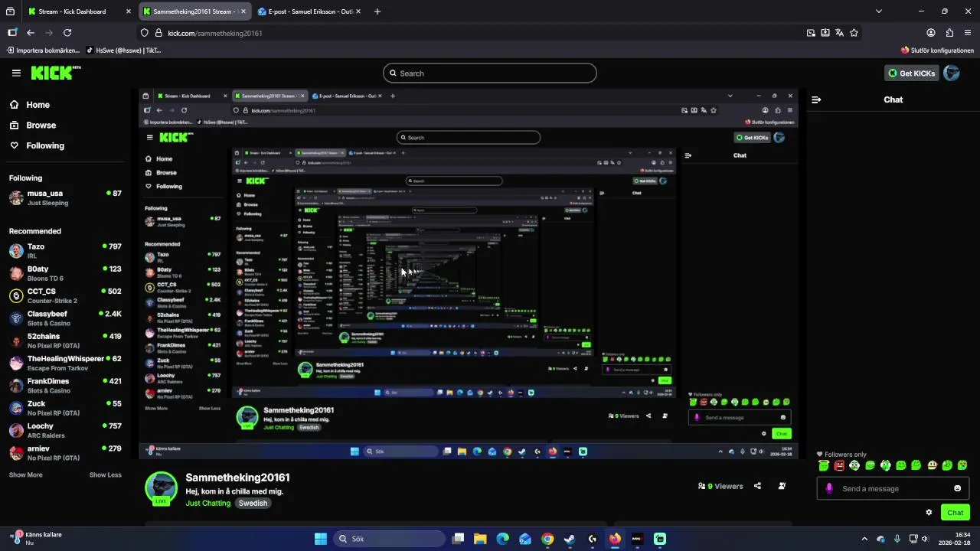Open Importera bokmärken bookmark item

pyautogui.click(x=43, y=51)
